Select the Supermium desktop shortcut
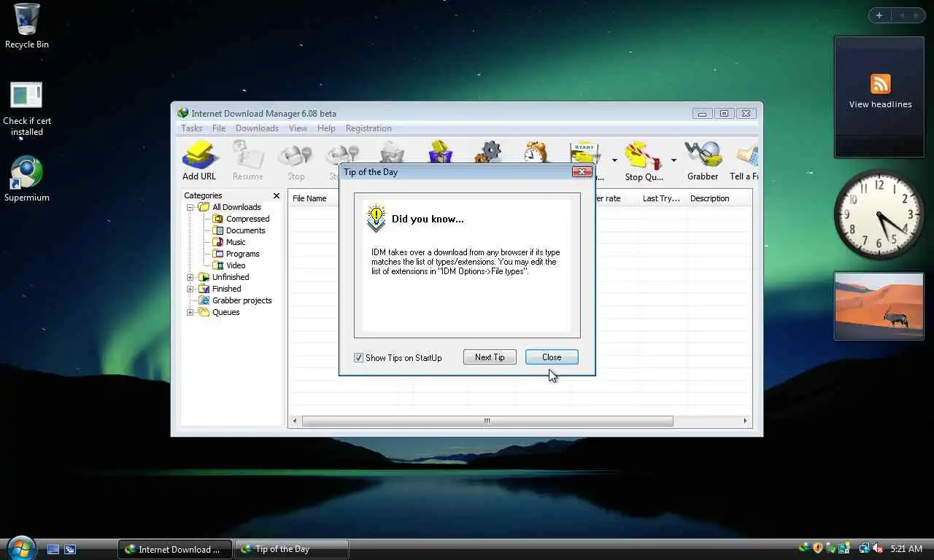This screenshot has width=934, height=560. [27, 179]
